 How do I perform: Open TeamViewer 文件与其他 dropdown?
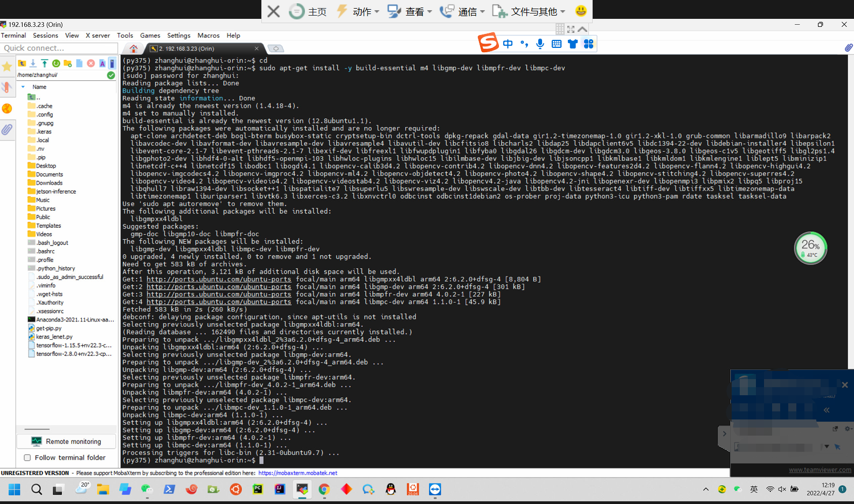click(529, 11)
